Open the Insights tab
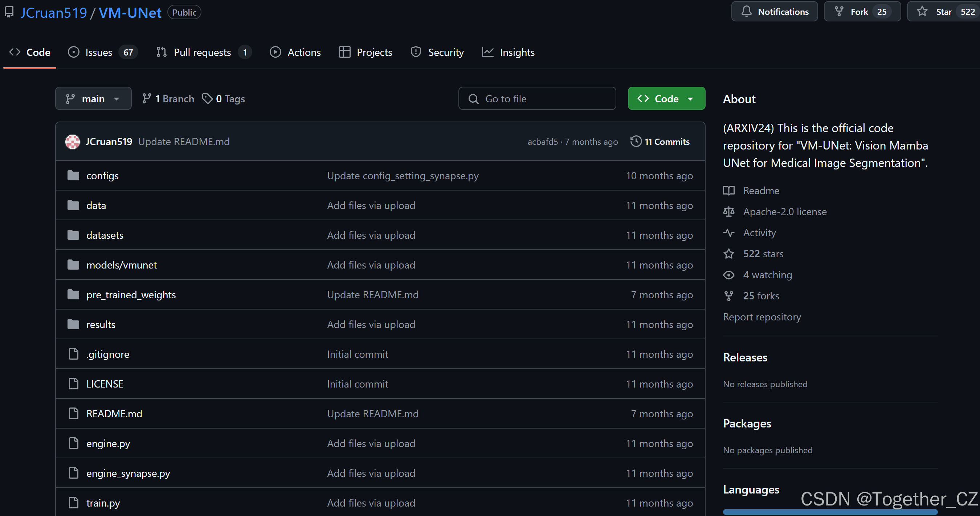The width and height of the screenshot is (980, 516). tap(516, 53)
